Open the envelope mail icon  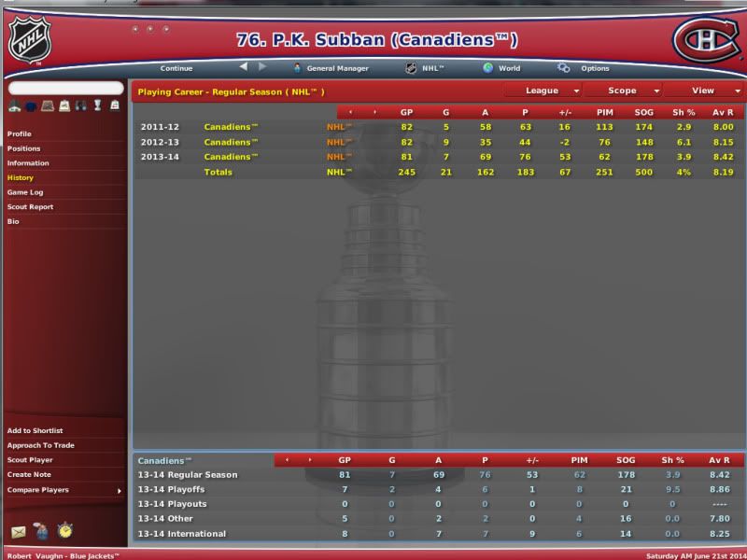pyautogui.click(x=18, y=531)
